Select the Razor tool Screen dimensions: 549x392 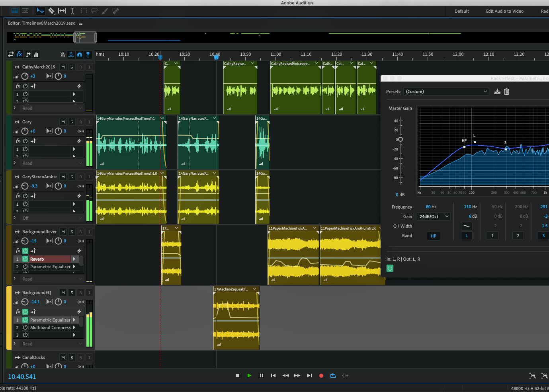tap(51, 11)
